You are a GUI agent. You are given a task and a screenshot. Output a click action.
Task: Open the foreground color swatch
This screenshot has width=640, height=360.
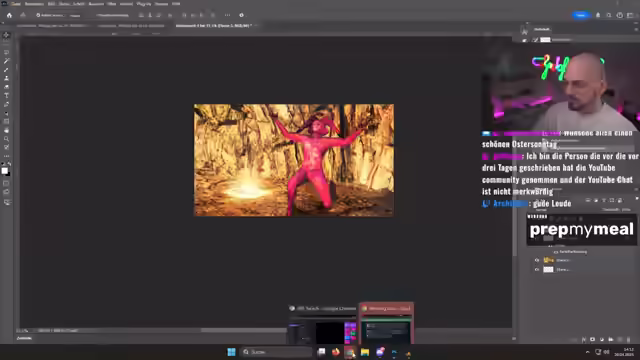tap(4, 171)
